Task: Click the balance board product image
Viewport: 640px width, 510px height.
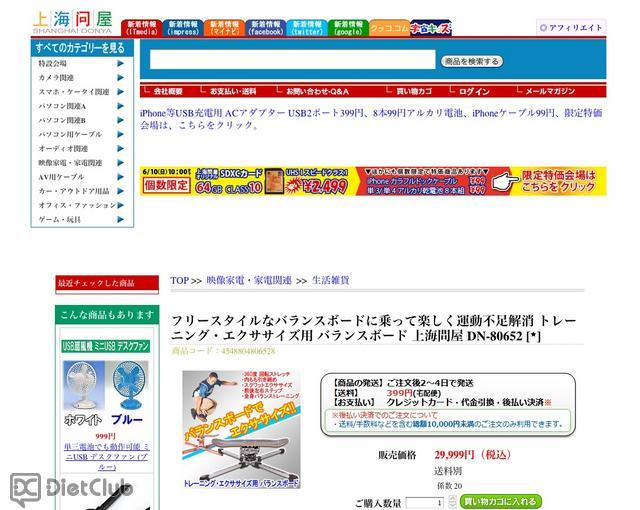Action: point(241,429)
